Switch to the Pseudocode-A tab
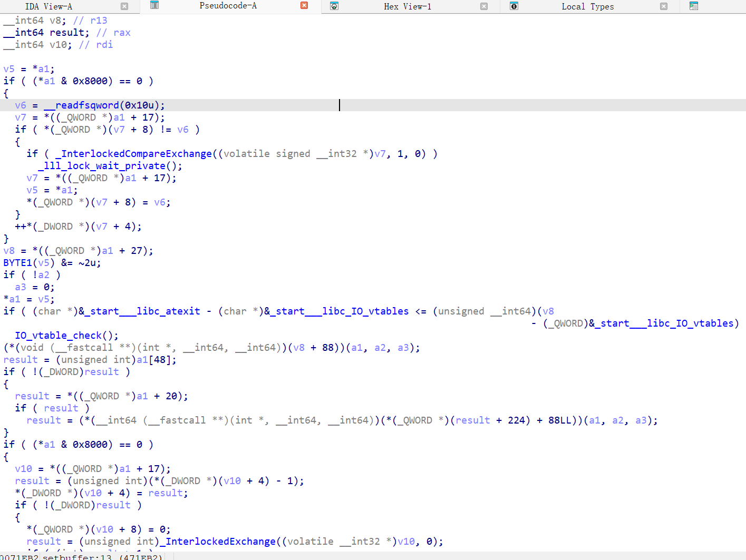This screenshot has width=746, height=560. pos(228,6)
